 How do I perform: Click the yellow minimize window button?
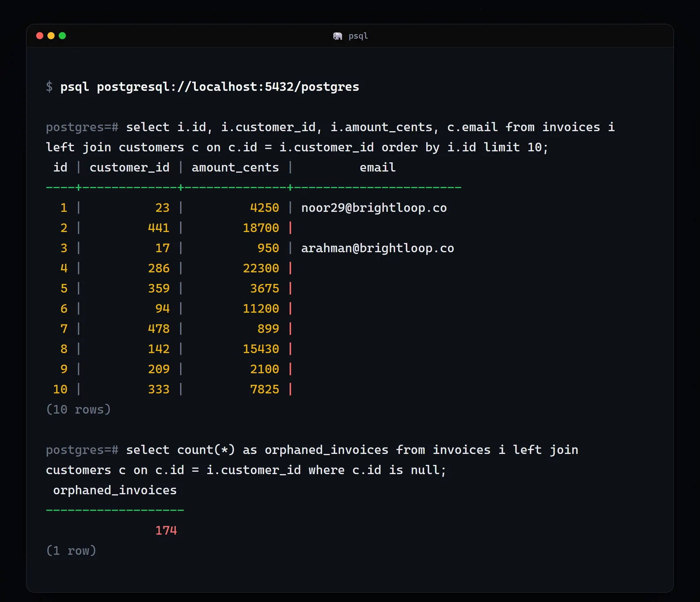point(51,36)
